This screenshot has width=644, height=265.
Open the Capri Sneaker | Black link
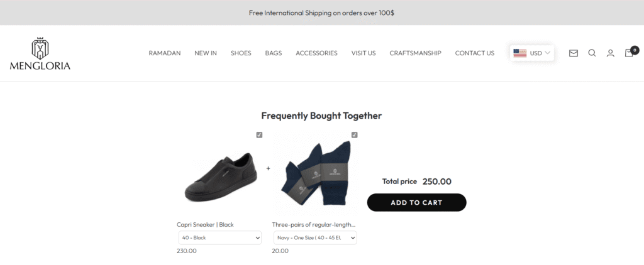(206, 224)
